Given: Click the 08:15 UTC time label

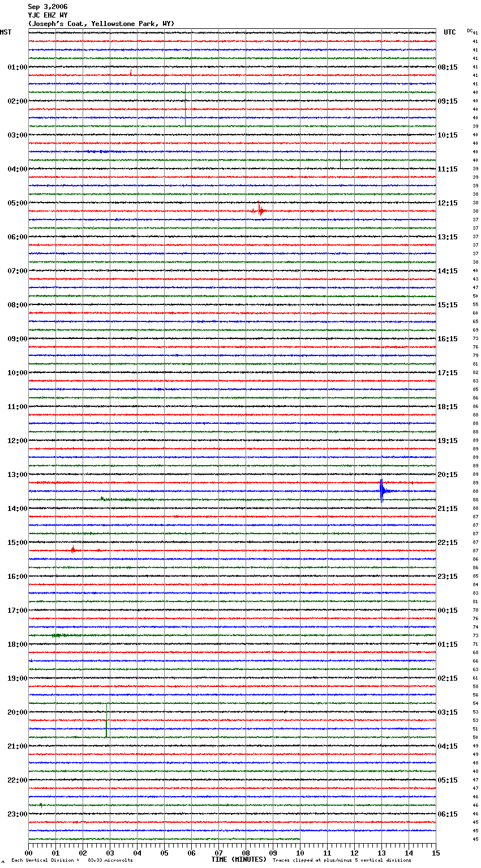Looking at the screenshot, I should (448, 67).
